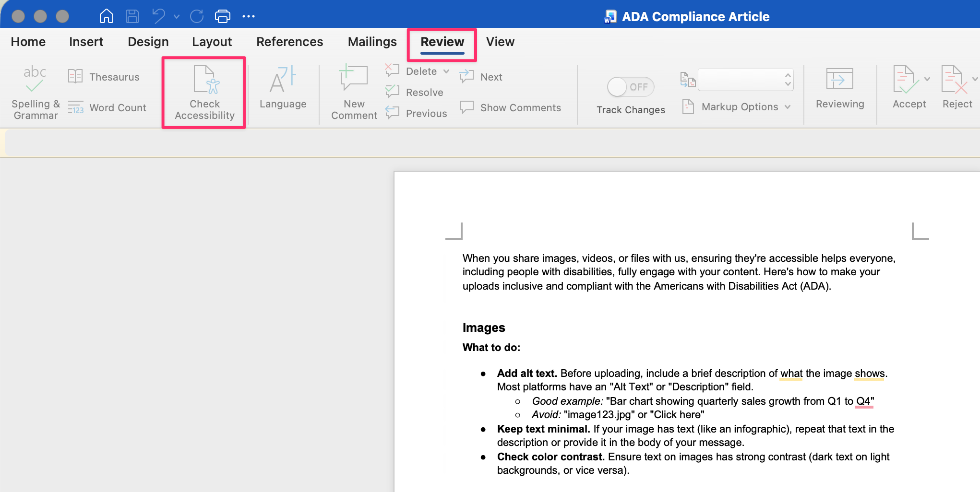Screen dimensions: 980x492
Task: Toggle Show Comments display
Action: 511,108
